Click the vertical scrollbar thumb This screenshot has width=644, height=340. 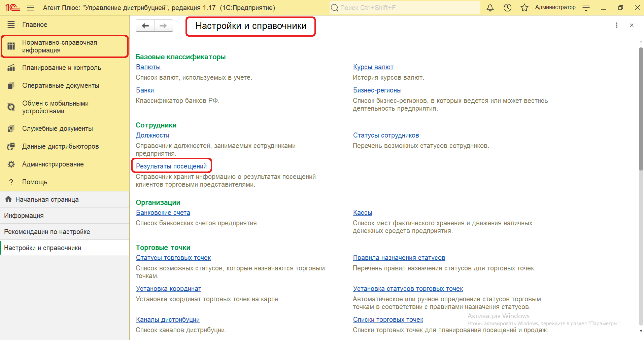pyautogui.click(x=641, y=109)
